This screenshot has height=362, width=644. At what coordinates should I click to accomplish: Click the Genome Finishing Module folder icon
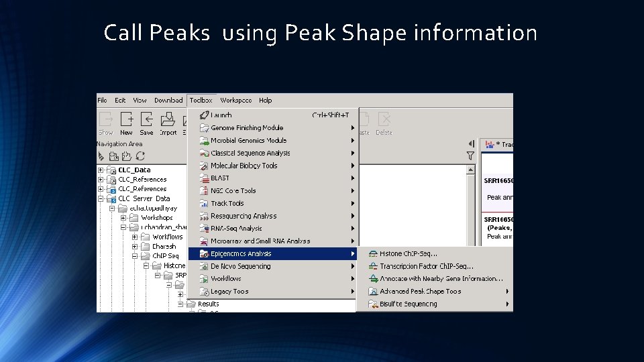204,128
